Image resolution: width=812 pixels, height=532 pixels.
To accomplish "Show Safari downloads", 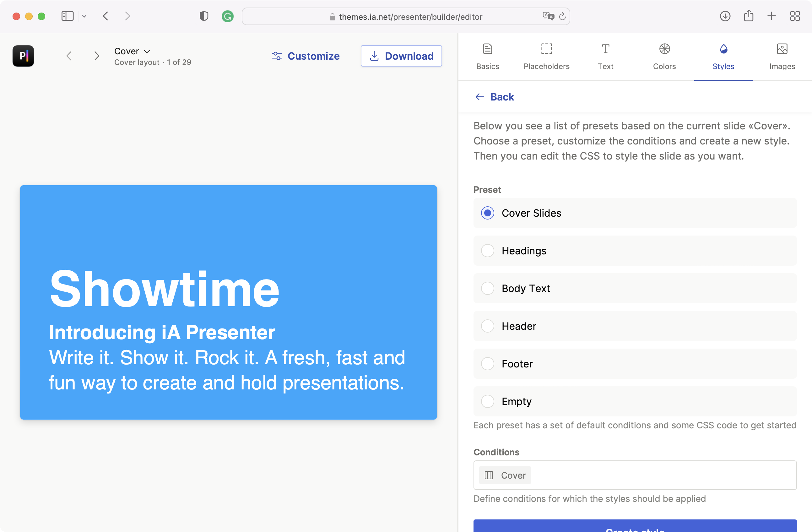I will [x=725, y=16].
